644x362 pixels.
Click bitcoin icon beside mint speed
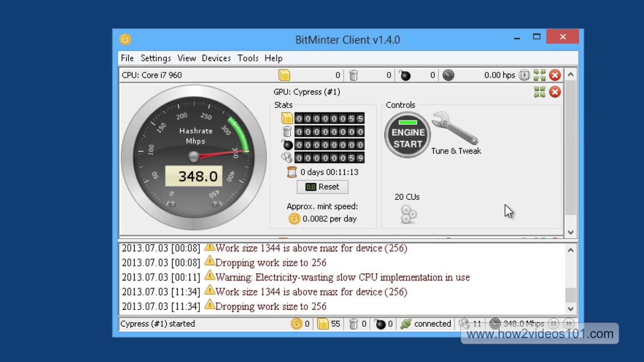point(294,219)
